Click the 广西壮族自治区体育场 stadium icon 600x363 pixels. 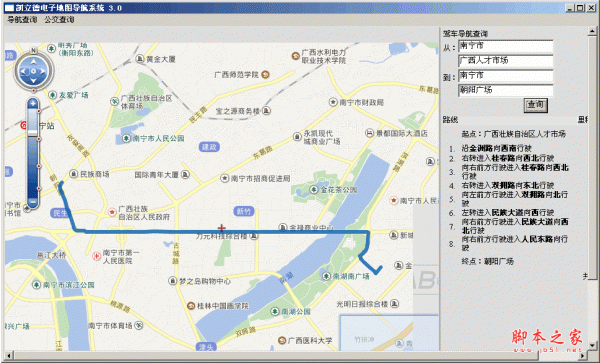[114, 101]
